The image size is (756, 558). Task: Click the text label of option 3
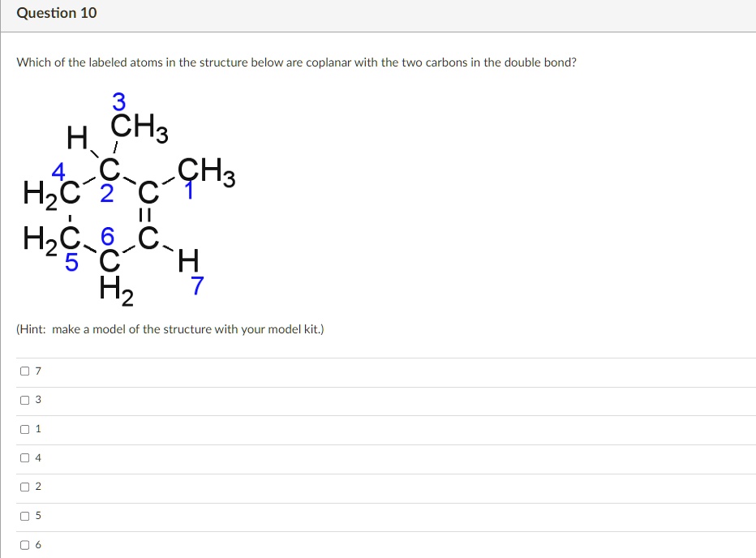click(x=37, y=400)
